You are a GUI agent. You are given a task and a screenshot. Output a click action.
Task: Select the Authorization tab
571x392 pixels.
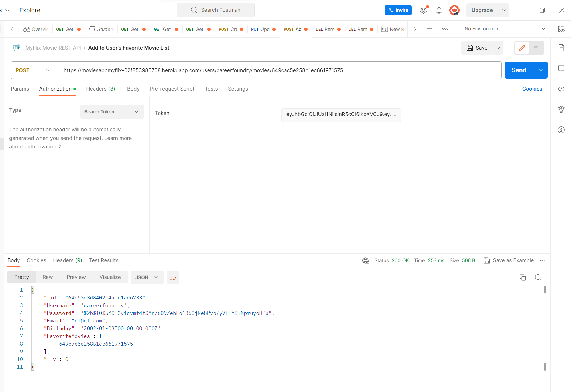(57, 89)
